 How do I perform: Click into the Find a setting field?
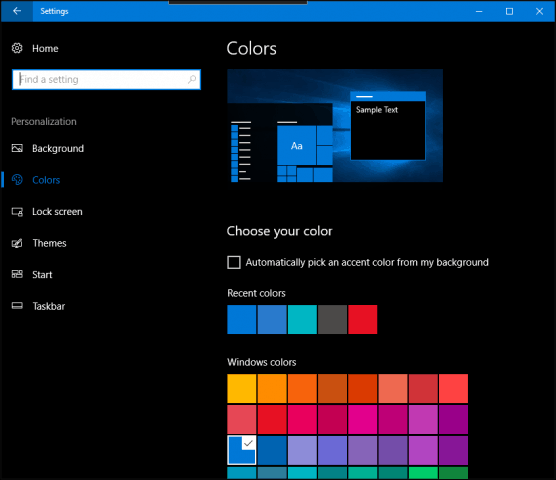coord(106,79)
